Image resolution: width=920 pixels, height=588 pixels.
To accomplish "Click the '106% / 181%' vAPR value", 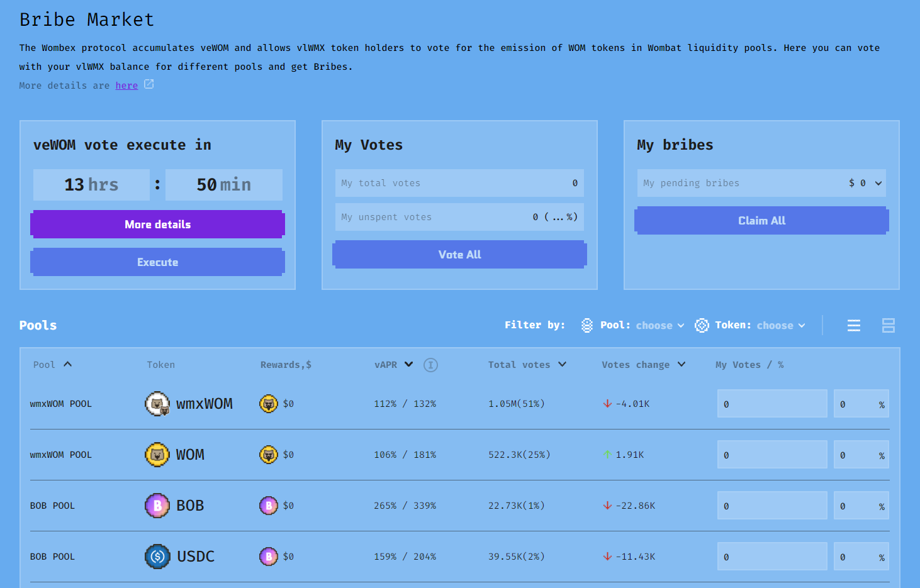I will click(405, 455).
